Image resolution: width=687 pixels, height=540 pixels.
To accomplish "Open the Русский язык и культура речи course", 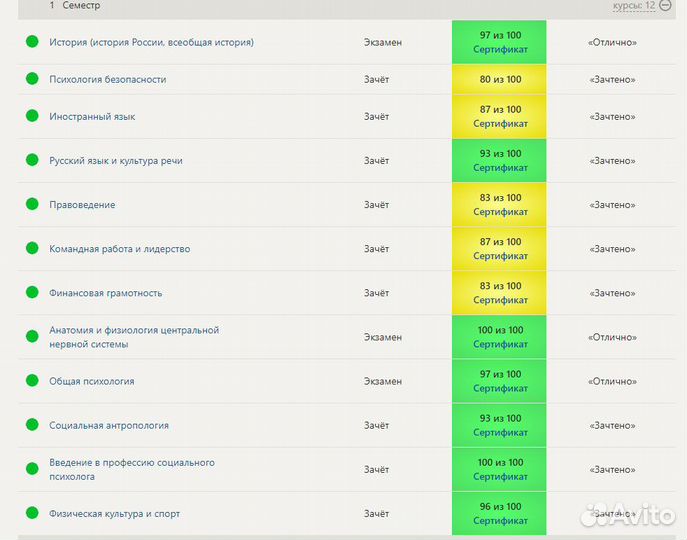I will tap(116, 161).
